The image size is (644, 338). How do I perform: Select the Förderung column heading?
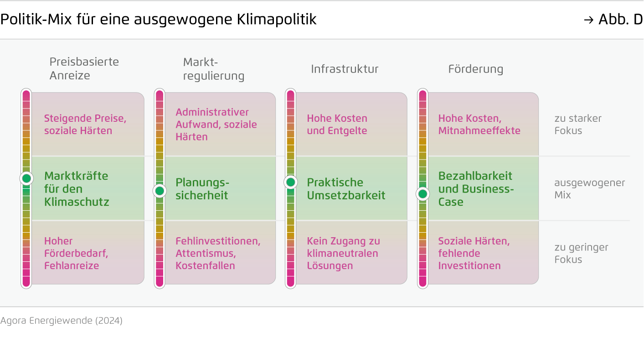pos(475,69)
